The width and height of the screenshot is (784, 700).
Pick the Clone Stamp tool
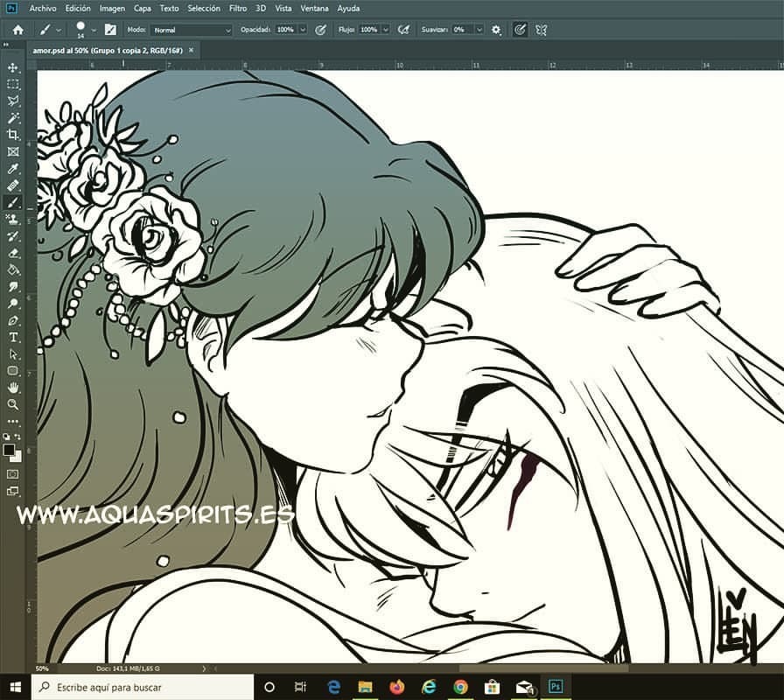(13, 219)
